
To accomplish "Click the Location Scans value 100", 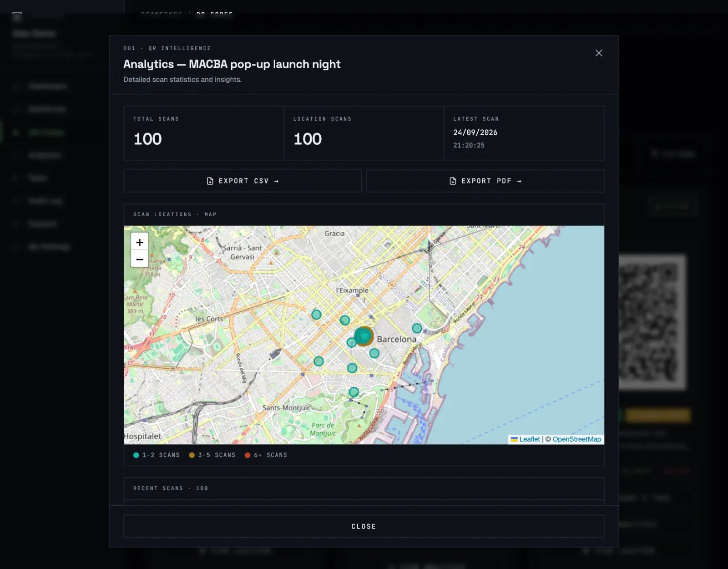I will coord(308,139).
